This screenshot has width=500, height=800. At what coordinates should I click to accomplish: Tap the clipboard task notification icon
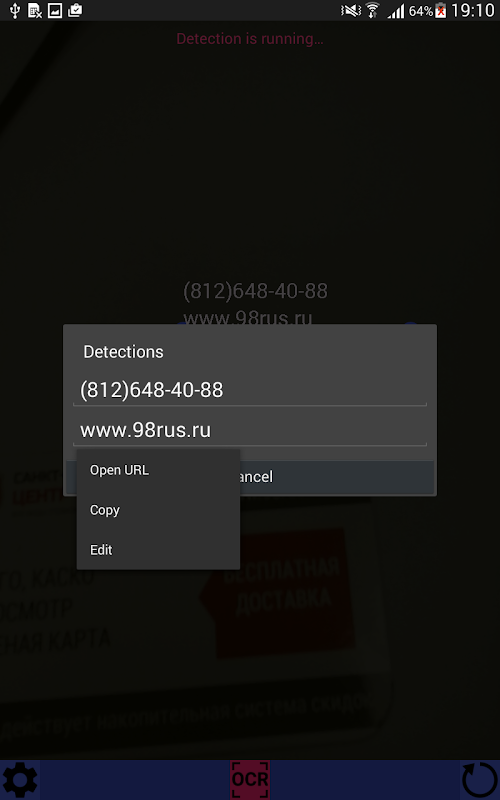(x=75, y=10)
